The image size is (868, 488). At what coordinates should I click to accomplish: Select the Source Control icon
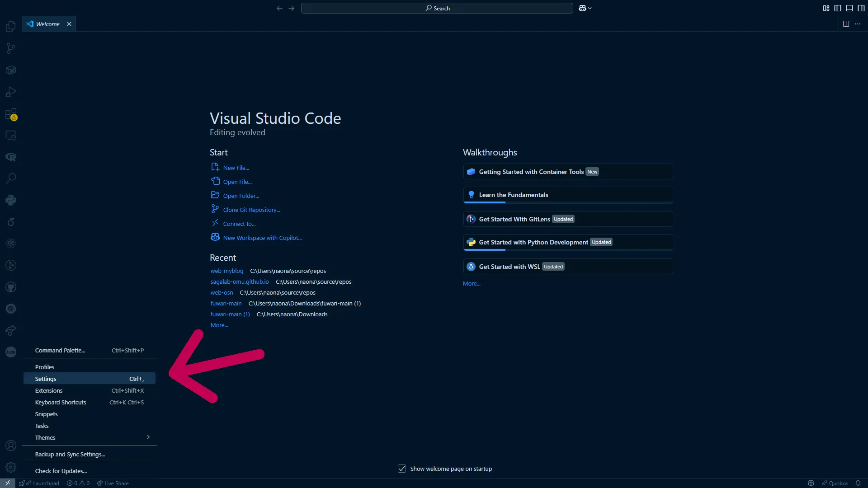pos(10,48)
